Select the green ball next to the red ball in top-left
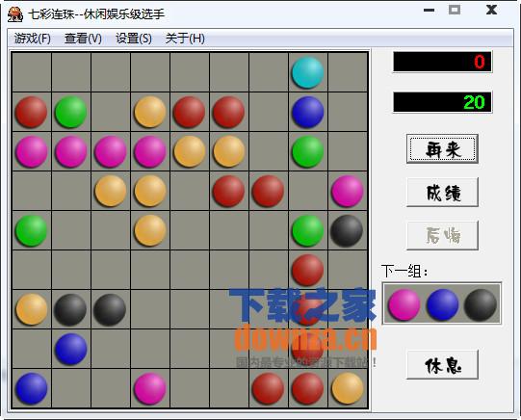The height and width of the screenshot is (420, 521). pos(70,112)
